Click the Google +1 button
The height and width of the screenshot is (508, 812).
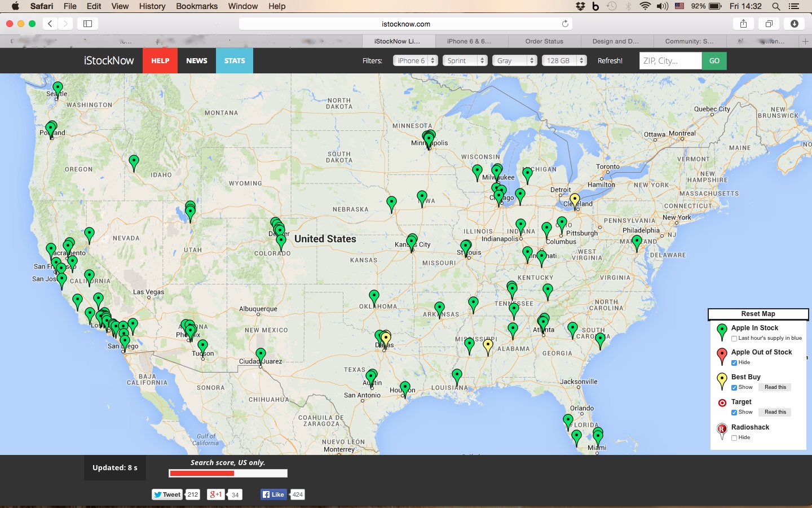point(217,494)
